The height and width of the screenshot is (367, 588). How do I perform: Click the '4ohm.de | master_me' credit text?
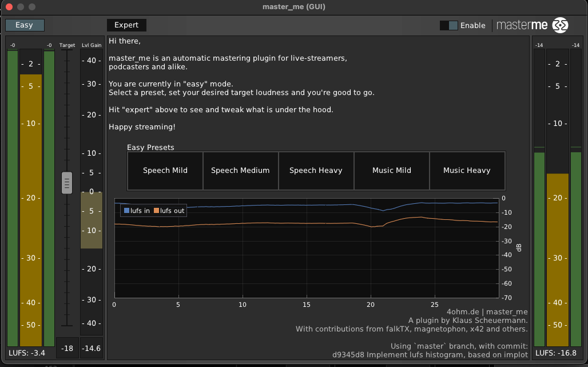[487, 312]
